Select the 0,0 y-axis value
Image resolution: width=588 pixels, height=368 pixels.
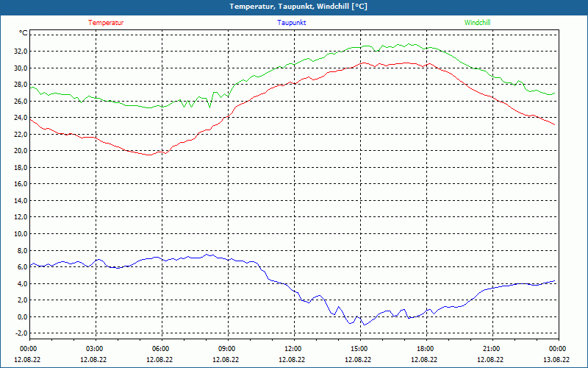23,316
